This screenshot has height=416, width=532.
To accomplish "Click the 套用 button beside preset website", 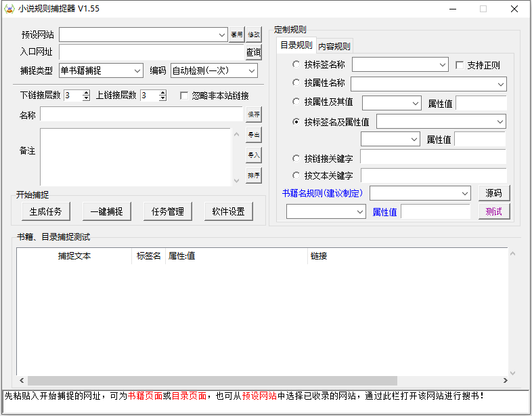I will pyautogui.click(x=236, y=35).
